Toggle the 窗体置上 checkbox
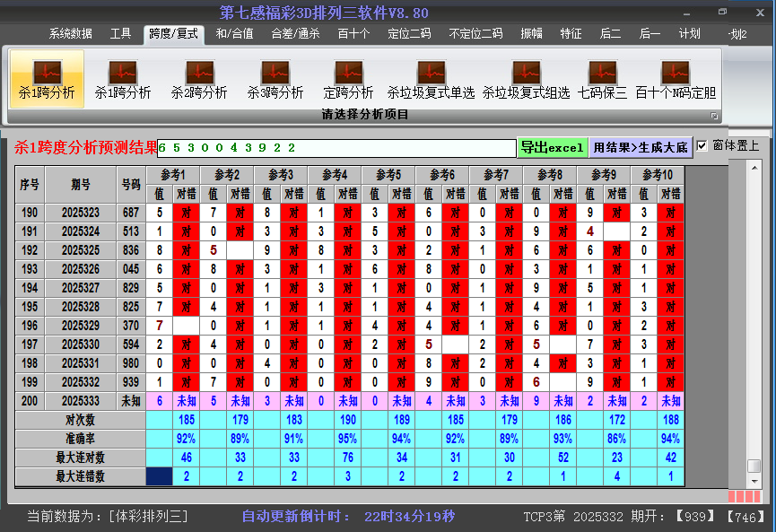Viewport: 776px width, 532px height. point(703,145)
